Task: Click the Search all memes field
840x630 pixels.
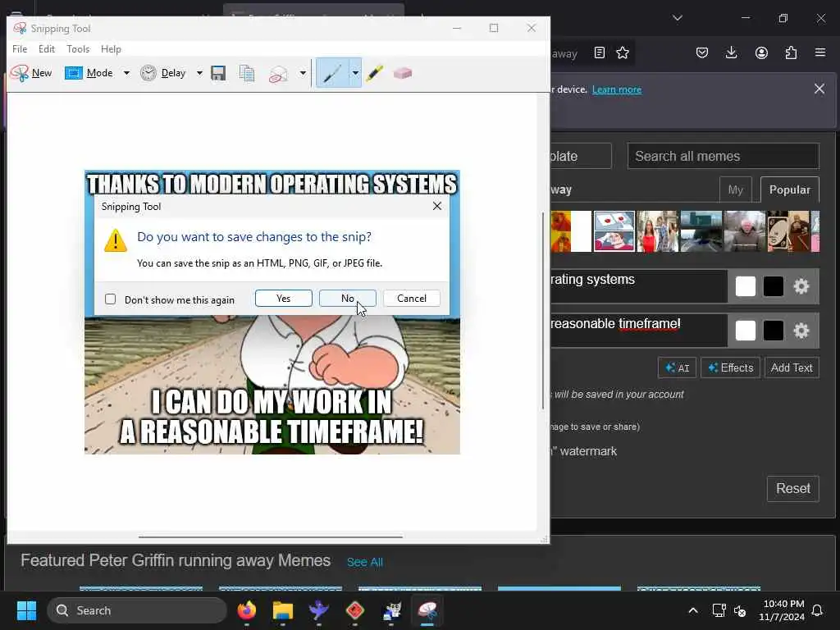Action: [724, 156]
